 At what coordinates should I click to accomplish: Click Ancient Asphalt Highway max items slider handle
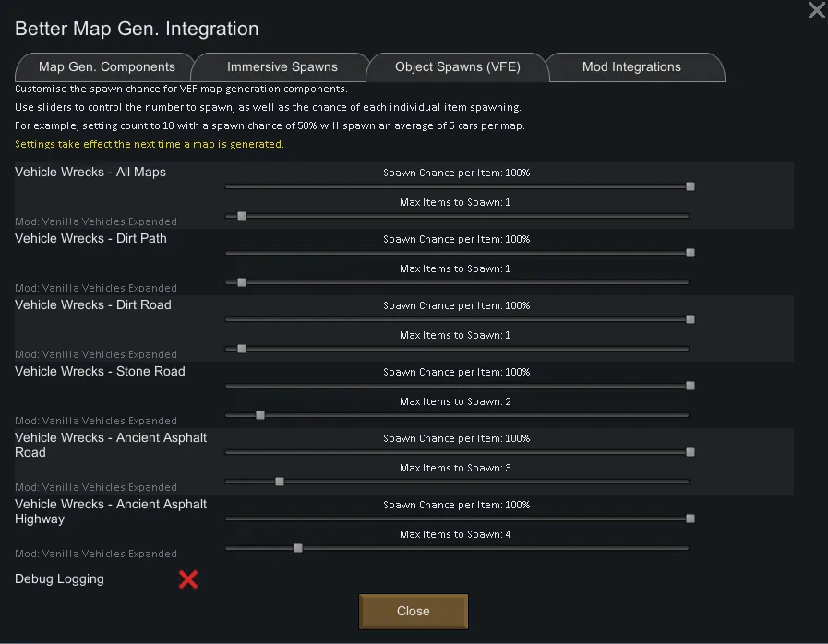[x=298, y=548]
